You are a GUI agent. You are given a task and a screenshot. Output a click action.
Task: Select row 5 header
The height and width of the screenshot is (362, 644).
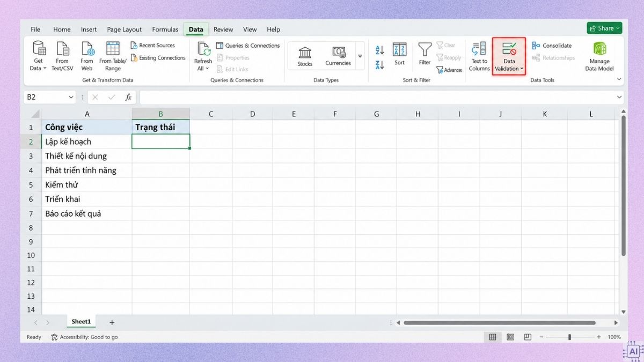(x=31, y=185)
